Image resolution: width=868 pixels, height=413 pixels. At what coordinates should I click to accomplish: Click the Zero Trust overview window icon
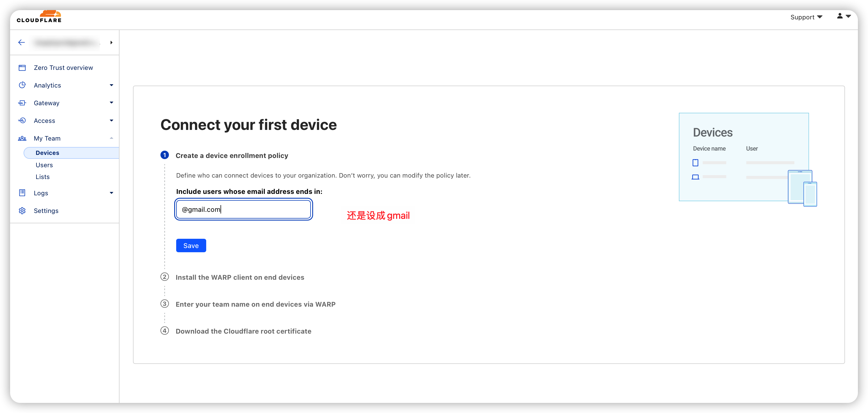pyautogui.click(x=22, y=68)
